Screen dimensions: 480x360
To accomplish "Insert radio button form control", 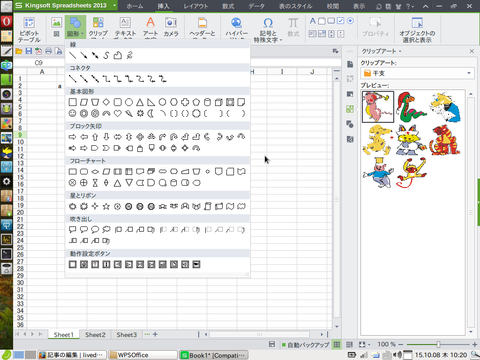I will (350, 21).
